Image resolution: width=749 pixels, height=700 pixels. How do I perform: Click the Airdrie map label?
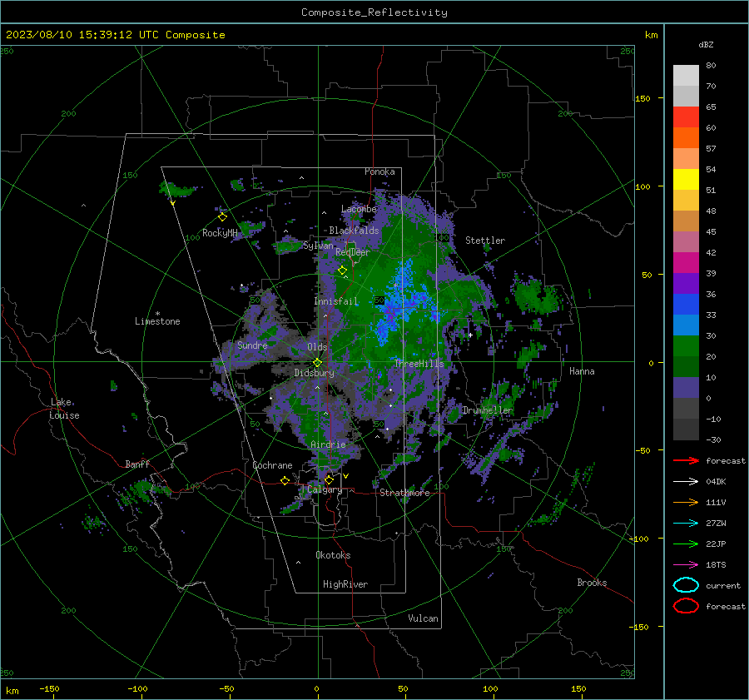(328, 444)
